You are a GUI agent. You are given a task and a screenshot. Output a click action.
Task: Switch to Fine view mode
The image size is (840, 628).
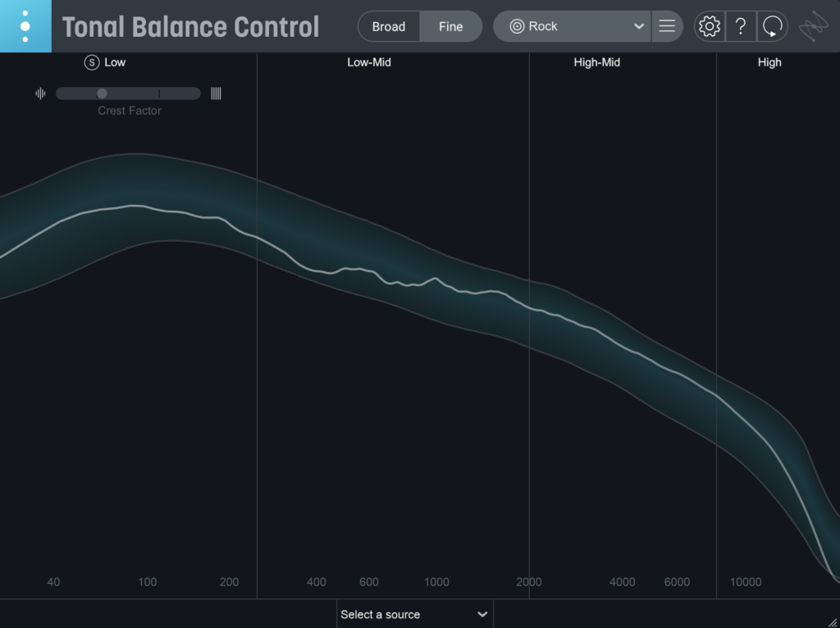pyautogui.click(x=450, y=25)
